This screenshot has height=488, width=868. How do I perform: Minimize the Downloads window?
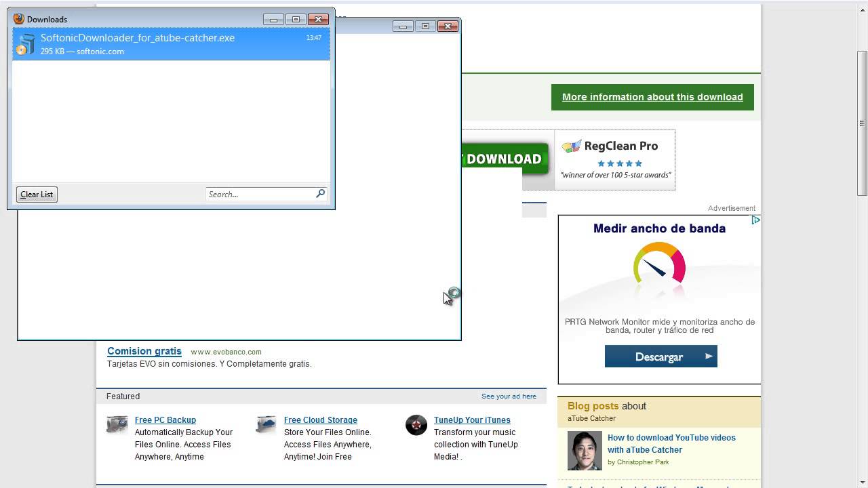[x=273, y=20]
